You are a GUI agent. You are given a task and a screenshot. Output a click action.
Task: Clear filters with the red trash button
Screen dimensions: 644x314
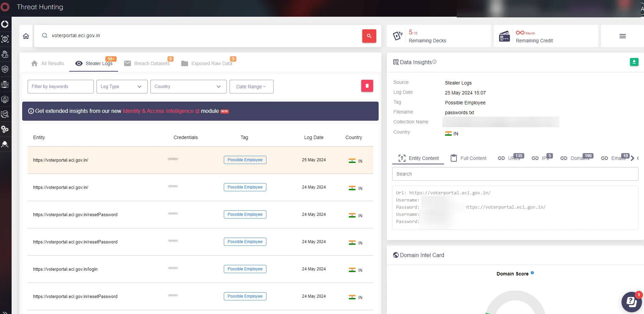[x=367, y=86]
